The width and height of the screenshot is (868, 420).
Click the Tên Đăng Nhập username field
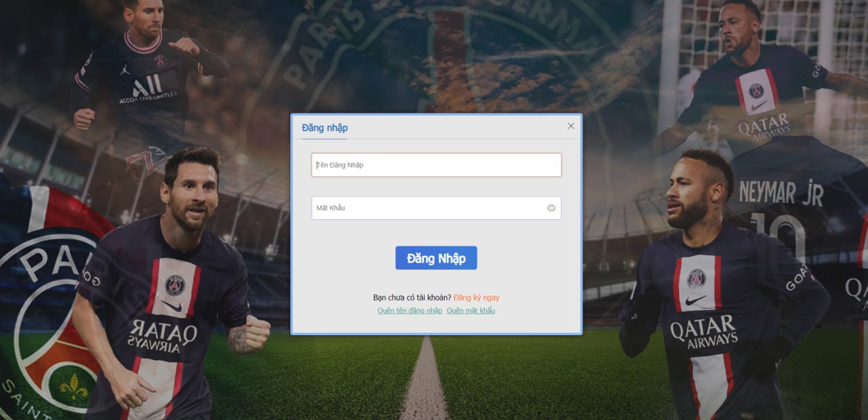click(436, 165)
